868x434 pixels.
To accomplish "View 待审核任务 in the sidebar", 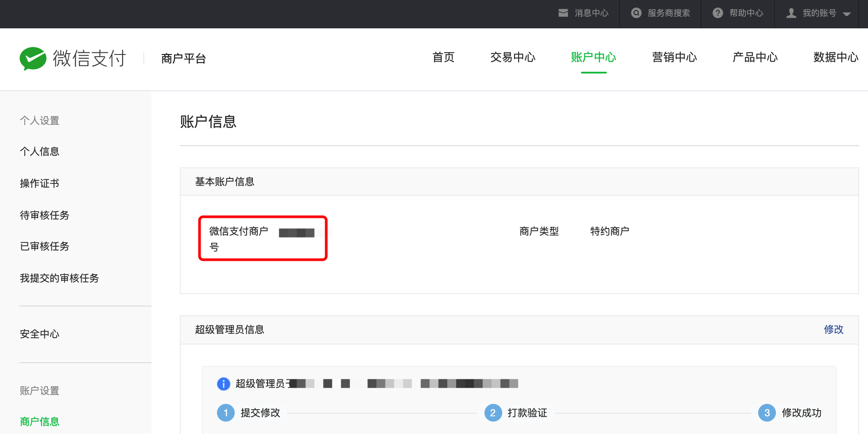I will (45, 215).
